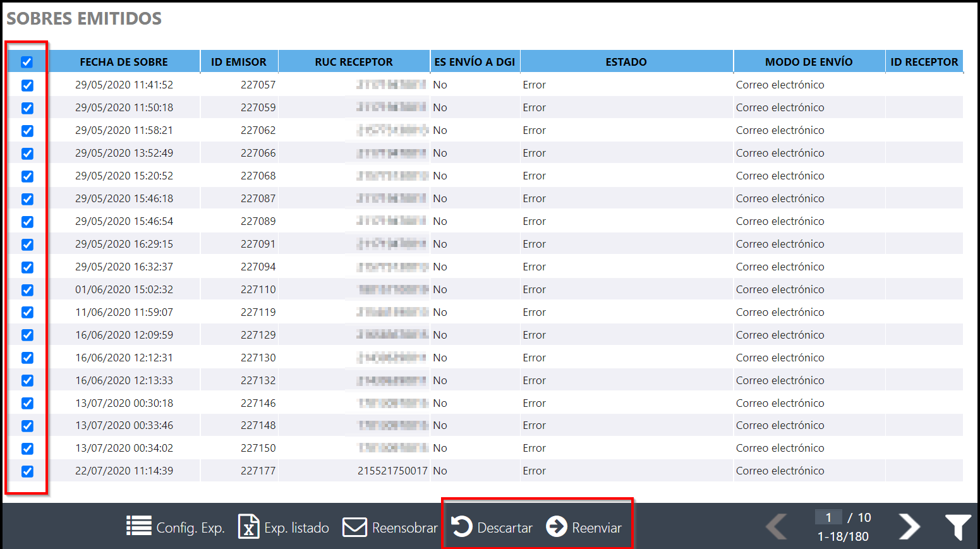980x549 pixels.
Task: Uncheck the checkbox for ID emisor 227110
Action: (27, 290)
